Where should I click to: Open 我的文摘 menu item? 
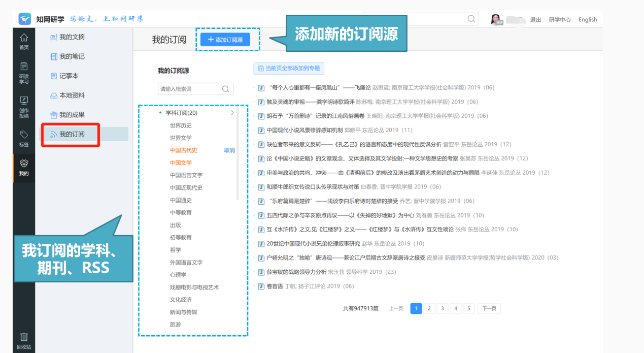point(72,37)
